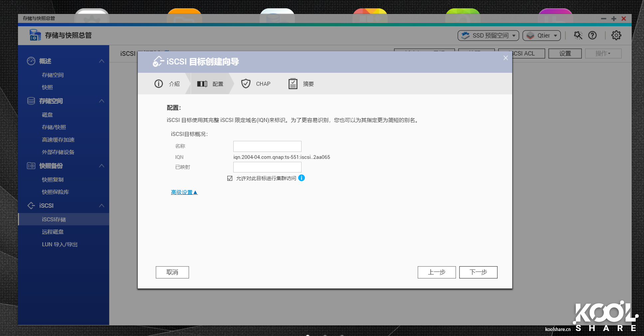Image resolution: width=644 pixels, height=336 pixels.
Task: Toggle the allow cluster access checkbox
Action: pos(230,178)
